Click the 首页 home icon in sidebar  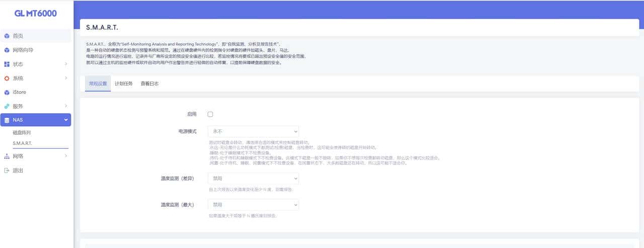[7, 36]
